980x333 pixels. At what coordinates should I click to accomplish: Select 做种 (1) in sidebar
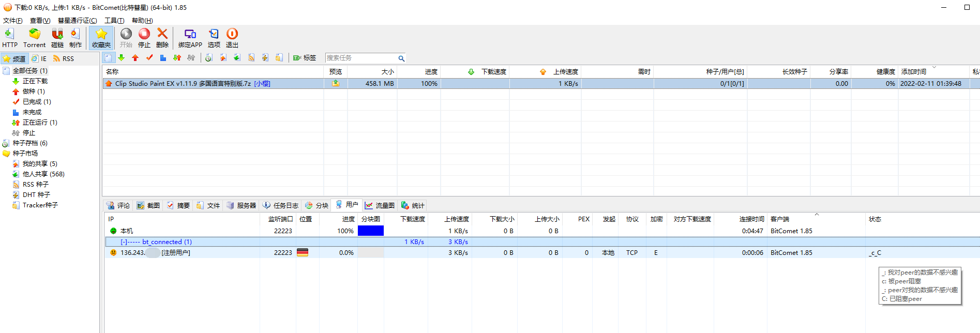[x=34, y=92]
